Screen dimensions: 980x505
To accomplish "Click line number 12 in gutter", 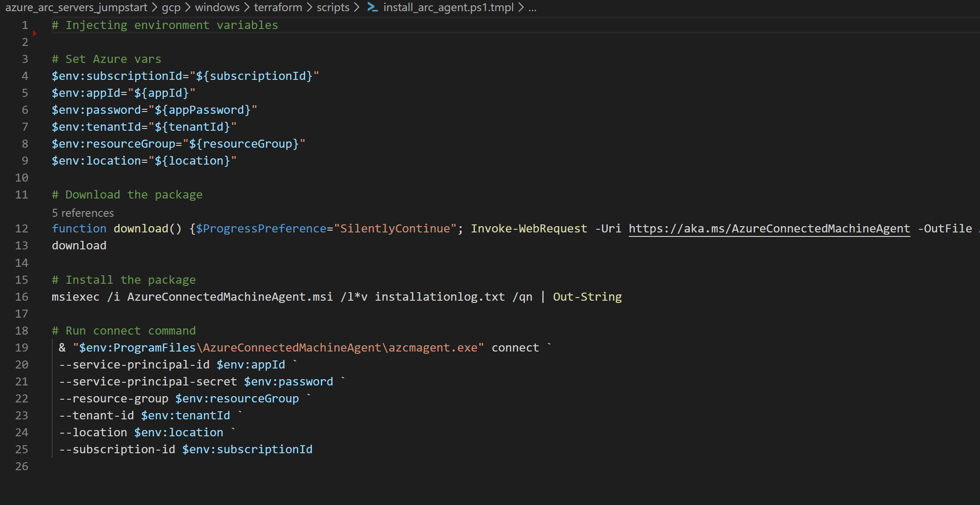I will [21, 228].
